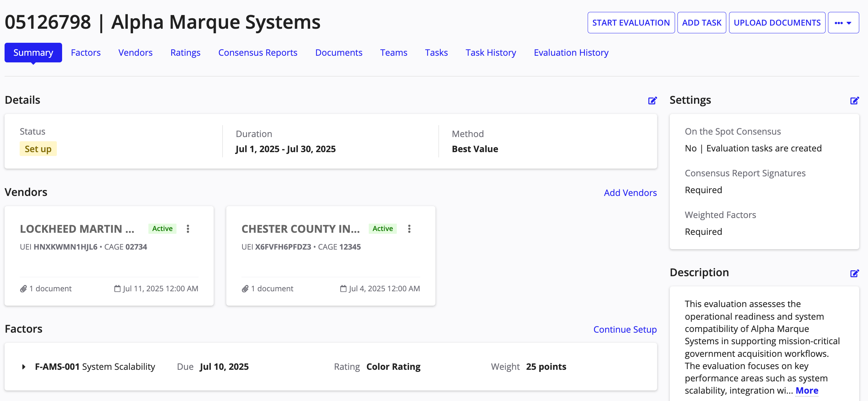Click Active badge on Chester County card

[x=382, y=229]
